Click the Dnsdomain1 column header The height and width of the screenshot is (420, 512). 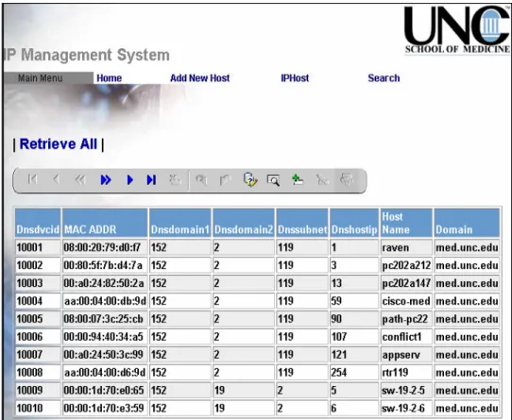pos(179,223)
